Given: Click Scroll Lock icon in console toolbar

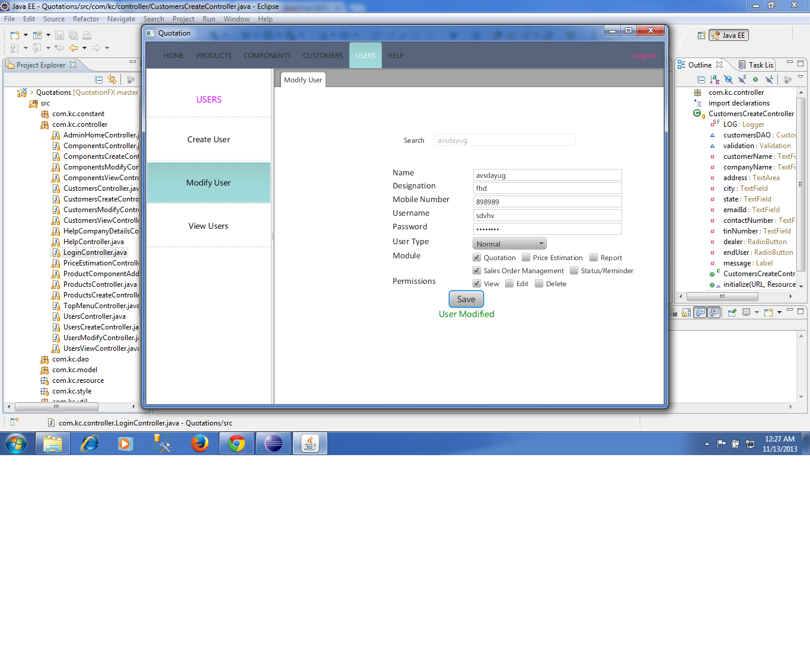Looking at the screenshot, I should (687, 312).
